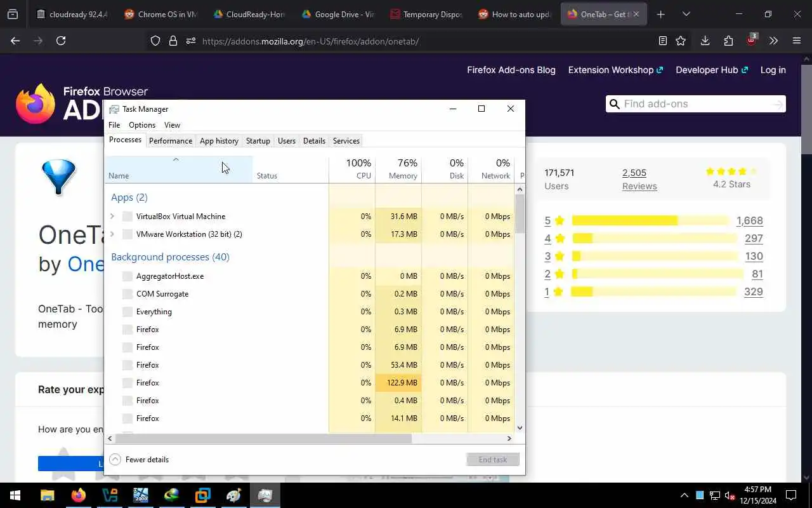The height and width of the screenshot is (508, 812).
Task: Sort processes by CPU column
Action: point(352,169)
